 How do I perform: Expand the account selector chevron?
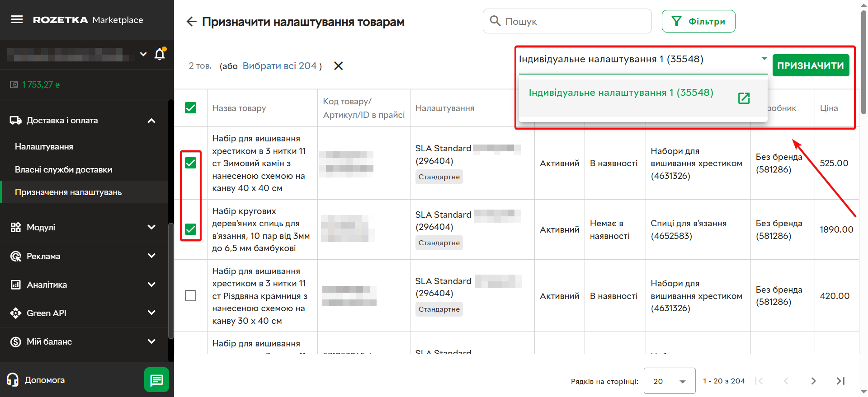coord(143,54)
